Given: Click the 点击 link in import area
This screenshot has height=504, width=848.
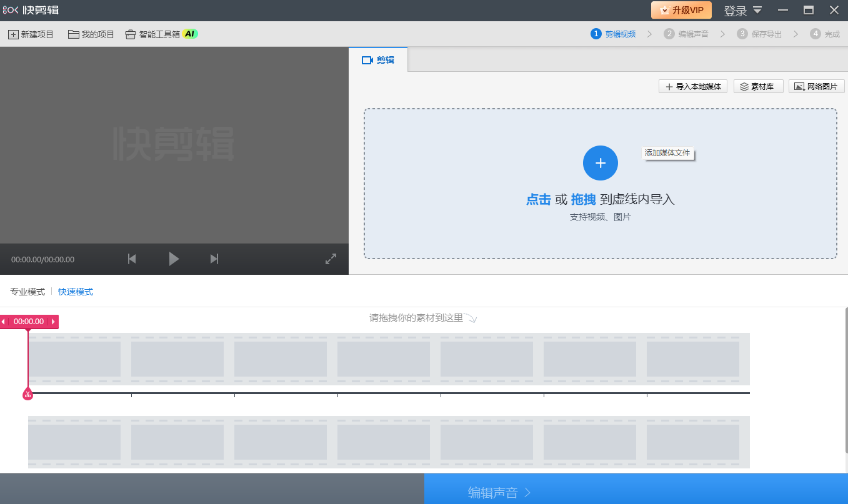Looking at the screenshot, I should coord(539,199).
